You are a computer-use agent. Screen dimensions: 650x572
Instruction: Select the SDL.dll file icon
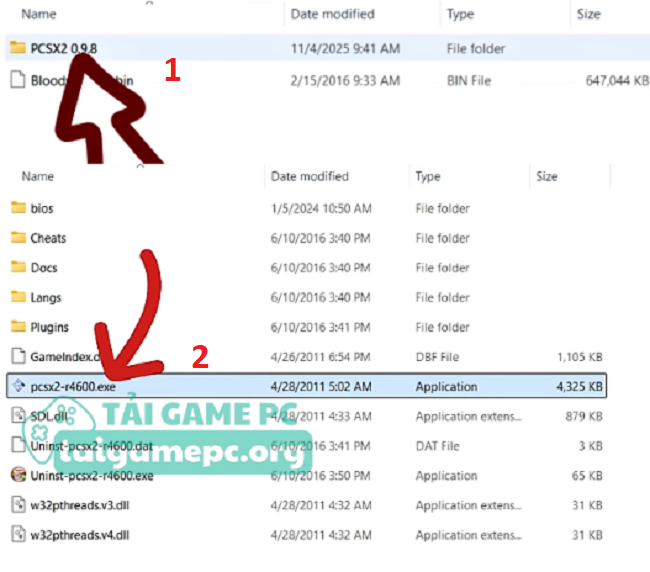(18, 415)
